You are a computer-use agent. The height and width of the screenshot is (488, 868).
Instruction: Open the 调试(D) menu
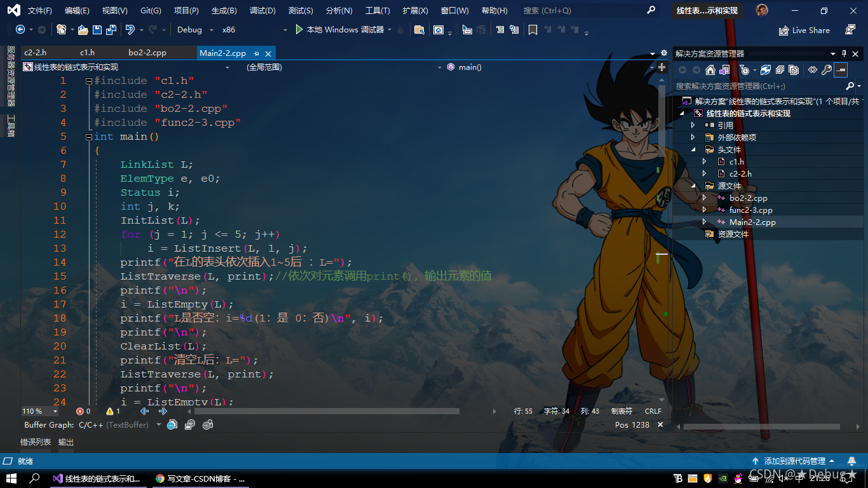pos(262,11)
